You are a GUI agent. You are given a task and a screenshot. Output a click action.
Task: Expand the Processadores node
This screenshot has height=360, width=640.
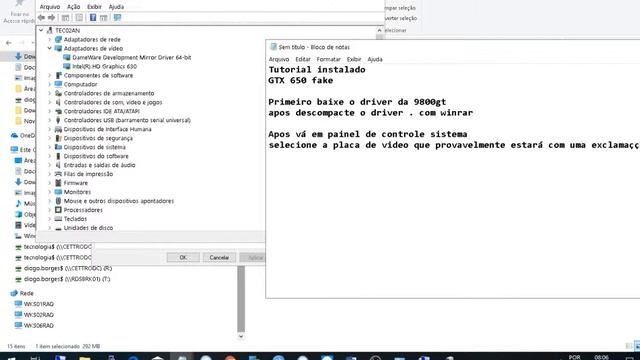coord(50,210)
